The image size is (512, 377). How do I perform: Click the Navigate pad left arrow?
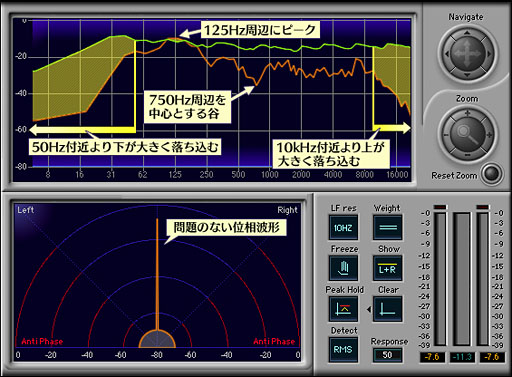(447, 54)
